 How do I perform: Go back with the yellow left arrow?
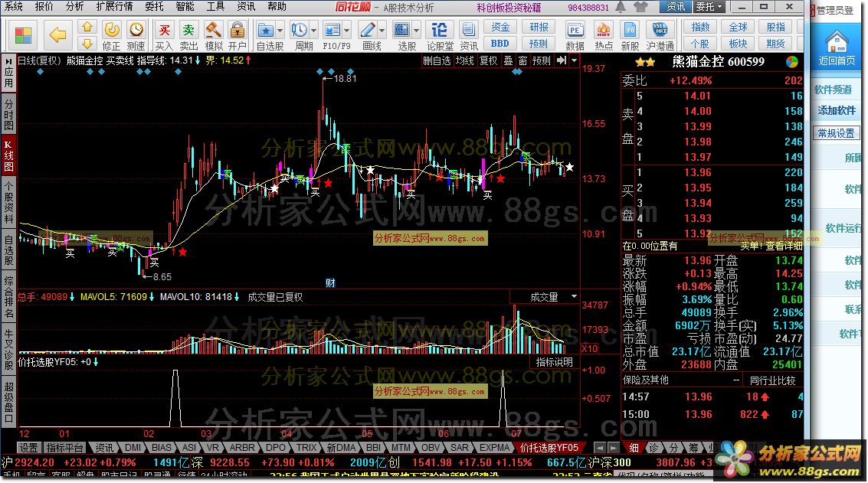click(x=57, y=35)
